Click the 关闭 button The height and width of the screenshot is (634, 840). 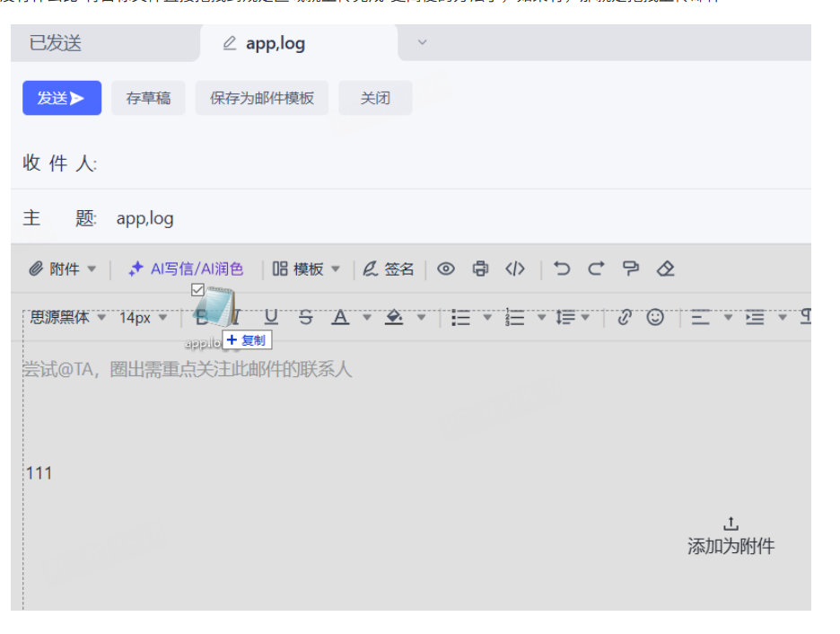click(375, 98)
